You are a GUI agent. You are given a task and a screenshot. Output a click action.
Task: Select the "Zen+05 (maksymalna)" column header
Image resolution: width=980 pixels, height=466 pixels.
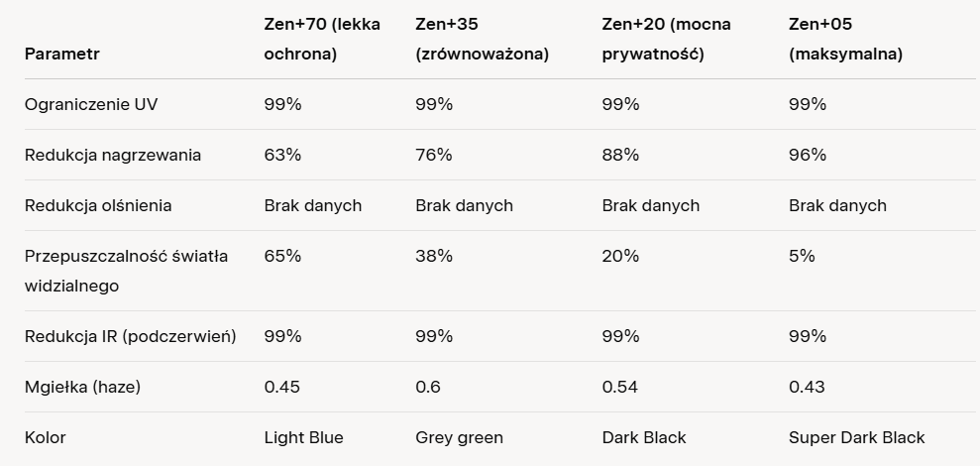(x=845, y=39)
